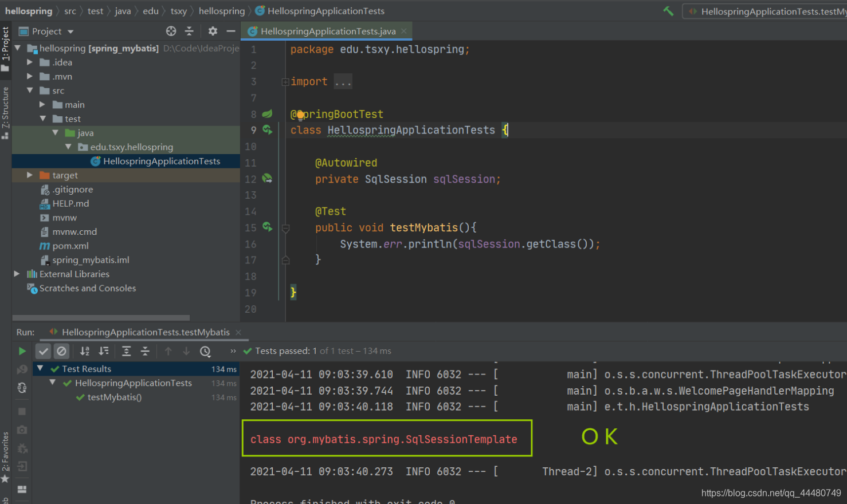Rerun the test with green play button
The height and width of the screenshot is (504, 847).
tap(22, 351)
